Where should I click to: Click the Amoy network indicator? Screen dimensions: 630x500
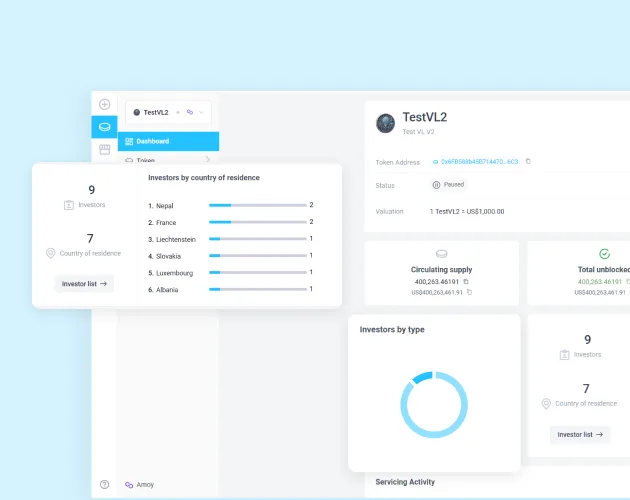139,485
